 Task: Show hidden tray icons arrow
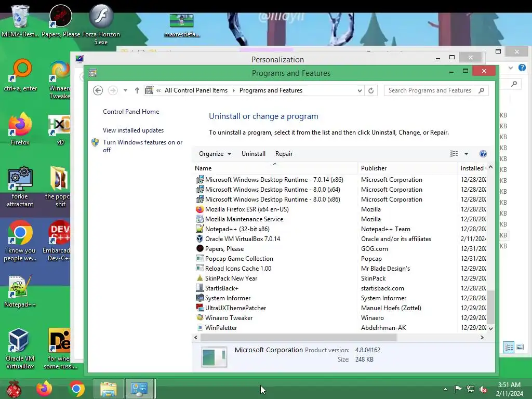click(x=445, y=390)
